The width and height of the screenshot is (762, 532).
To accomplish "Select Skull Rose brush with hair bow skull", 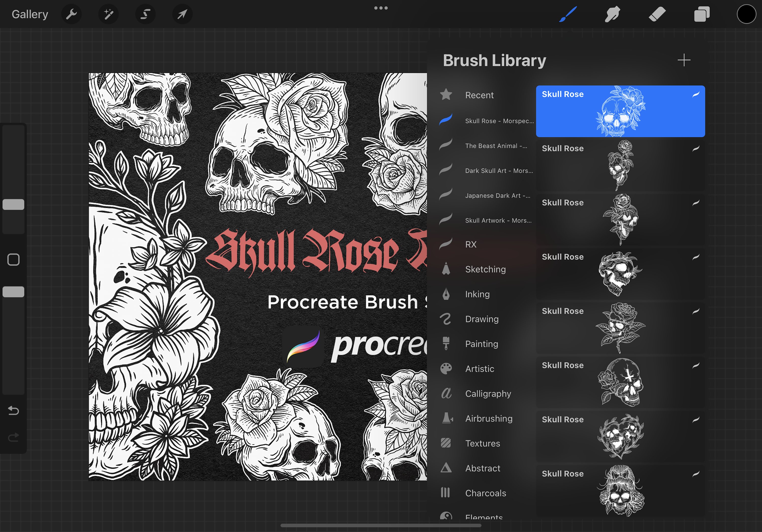I will [620, 491].
